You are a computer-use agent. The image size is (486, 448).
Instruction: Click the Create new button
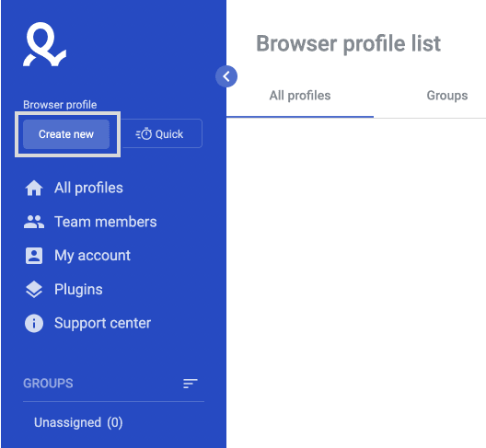tap(66, 134)
